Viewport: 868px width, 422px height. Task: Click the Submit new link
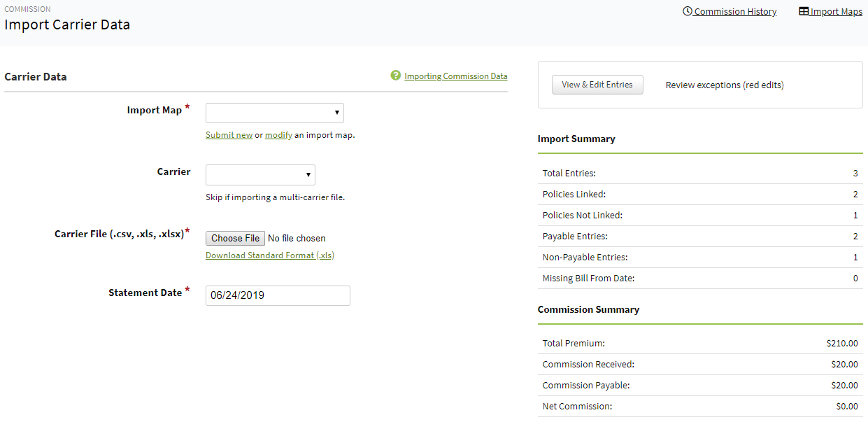(229, 134)
